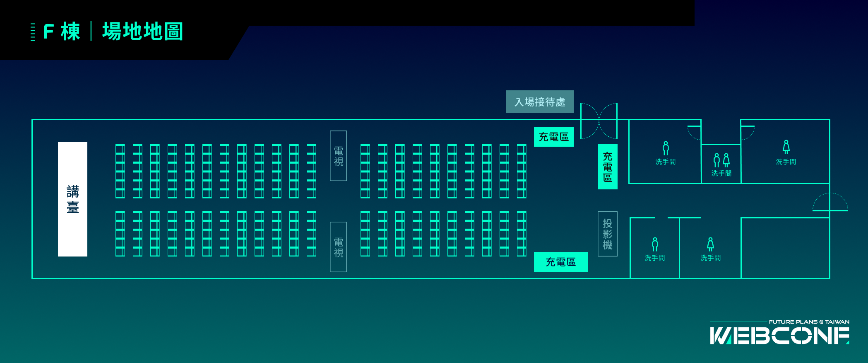Click the FUTURE PLANS @ TAIWAN tagline

tap(809, 322)
